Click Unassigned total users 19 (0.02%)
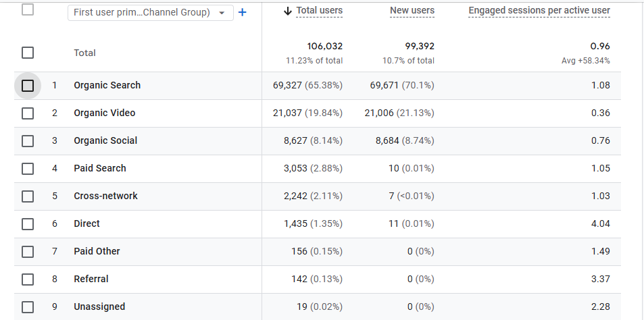The height and width of the screenshot is (320, 644). pyautogui.click(x=320, y=306)
